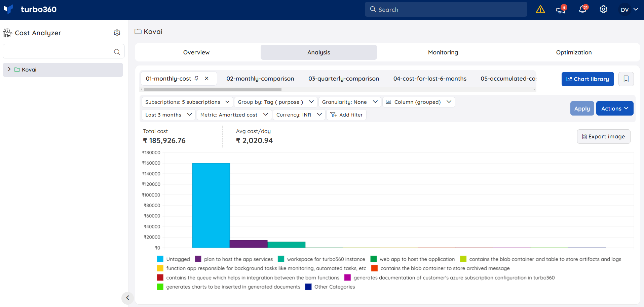644x307 pixels.
Task: Select the Kovai folder in sidebar
Action: [63, 70]
